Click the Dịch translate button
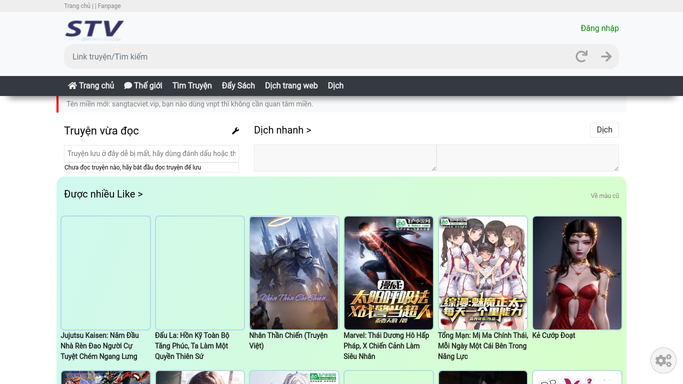The image size is (683, 384). [604, 130]
